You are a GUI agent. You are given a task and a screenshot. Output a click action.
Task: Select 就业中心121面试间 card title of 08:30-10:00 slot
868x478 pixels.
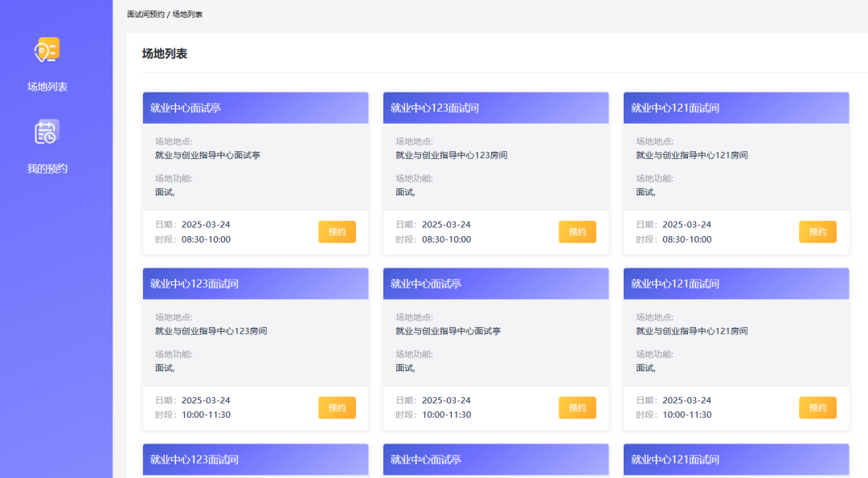point(675,108)
